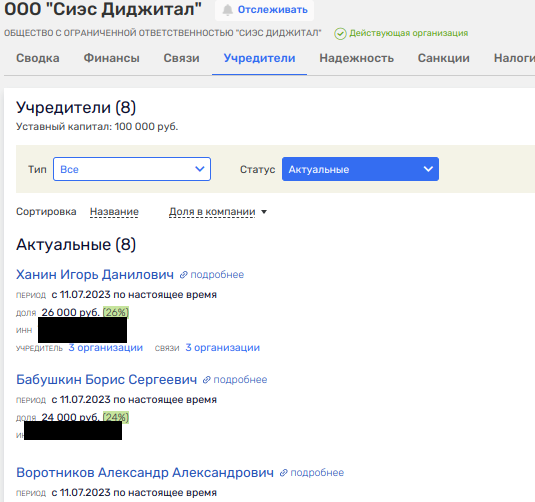535x502 pixels.
Task: Click подробнее link for Бабушкин Борис Сергеевич
Action: click(x=240, y=380)
